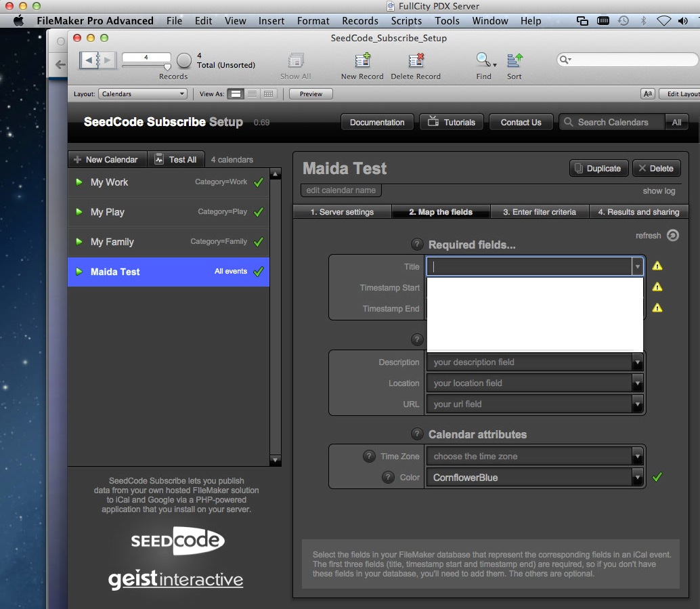Viewport: 700px width, 609px height.
Task: Click the Search Calendars field
Action: coord(613,123)
